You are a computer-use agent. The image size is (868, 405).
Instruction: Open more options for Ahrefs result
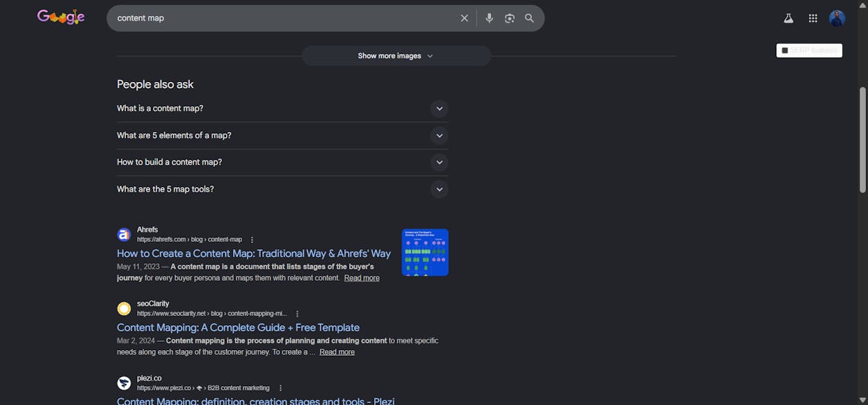click(x=252, y=240)
